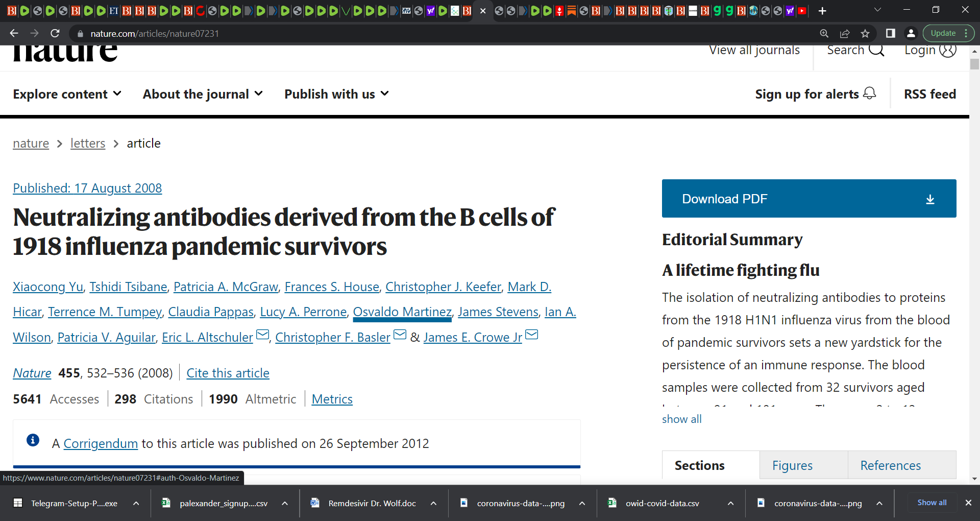This screenshot has height=521, width=980.
Task: Bookmark this page with the star icon
Action: coord(865,33)
